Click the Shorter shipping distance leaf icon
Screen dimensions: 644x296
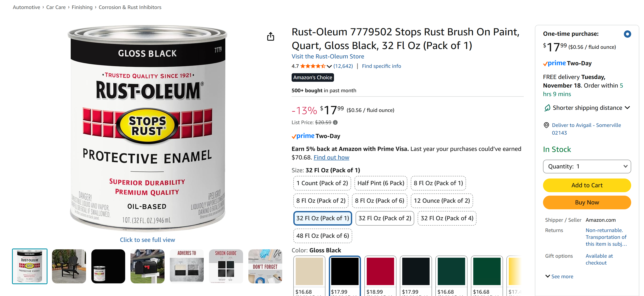(x=548, y=108)
